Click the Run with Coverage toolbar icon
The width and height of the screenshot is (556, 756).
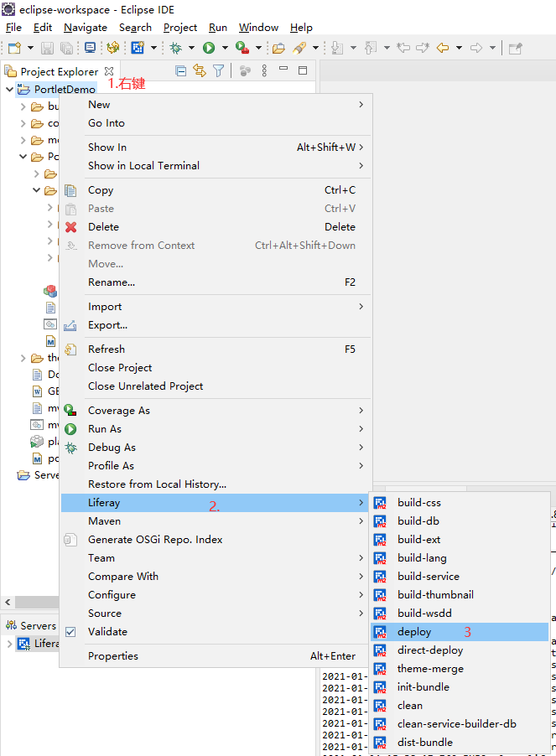coord(242,48)
